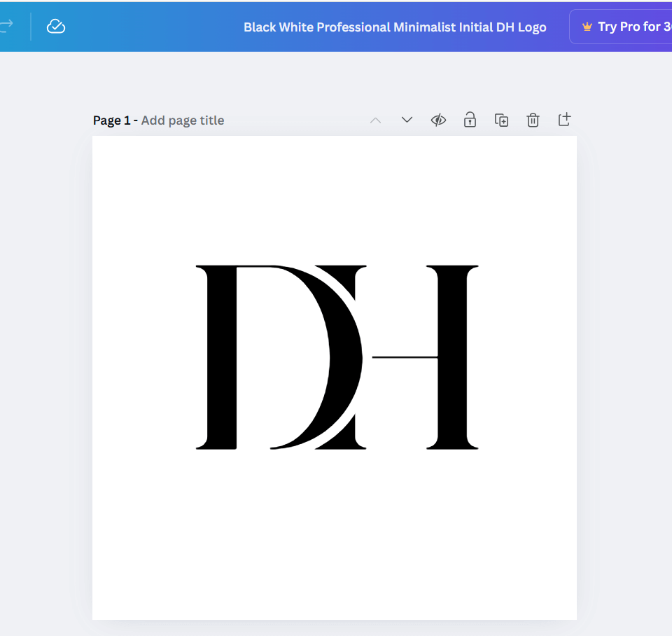Click blank canvas area above the logo

[x=335, y=196]
